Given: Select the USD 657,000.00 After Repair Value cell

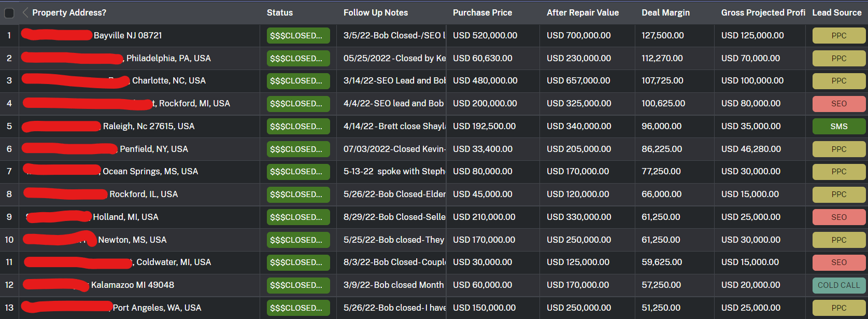Looking at the screenshot, I should 578,80.
